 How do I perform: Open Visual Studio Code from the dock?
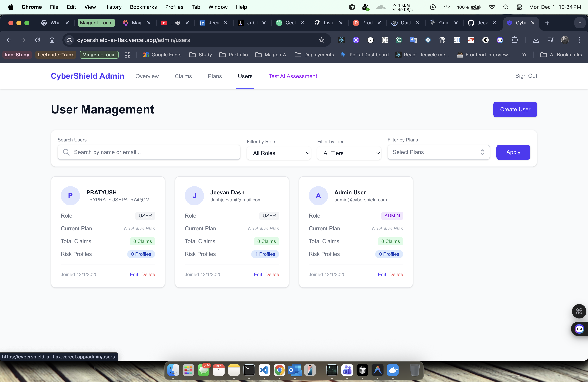(264, 370)
